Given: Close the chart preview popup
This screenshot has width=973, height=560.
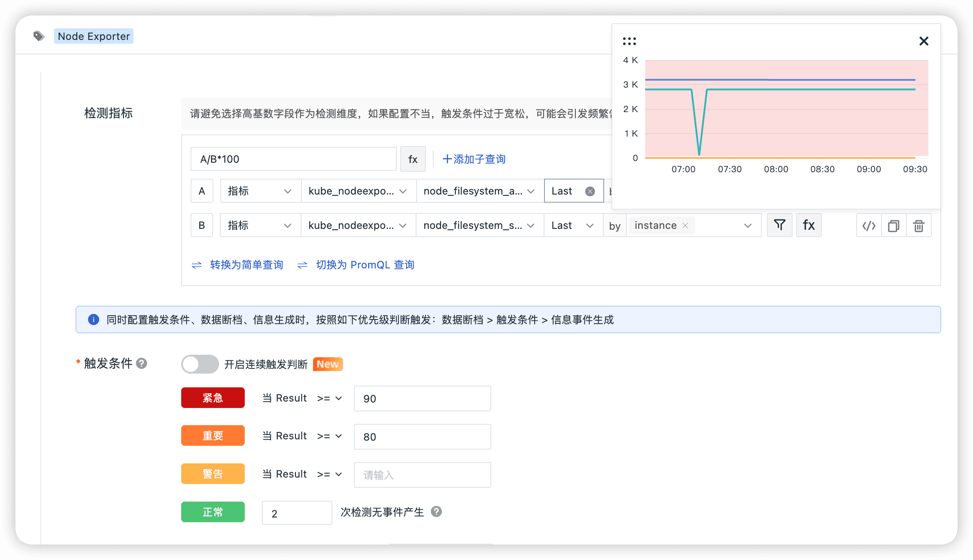Looking at the screenshot, I should tap(924, 41).
